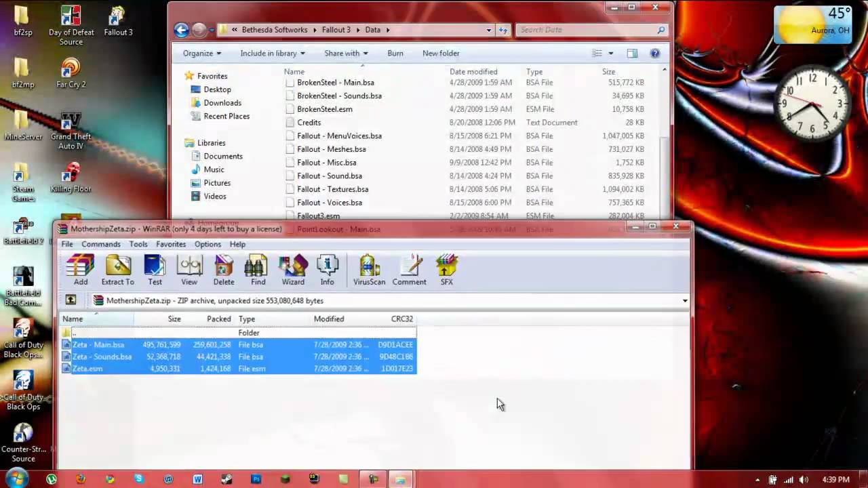Click the Search Data field in Explorer

coord(591,30)
